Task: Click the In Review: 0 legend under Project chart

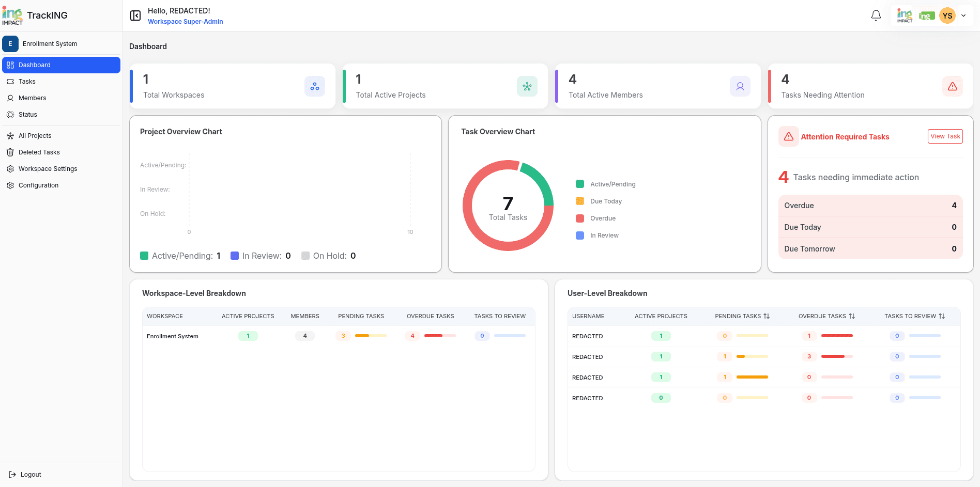Action: [261, 256]
